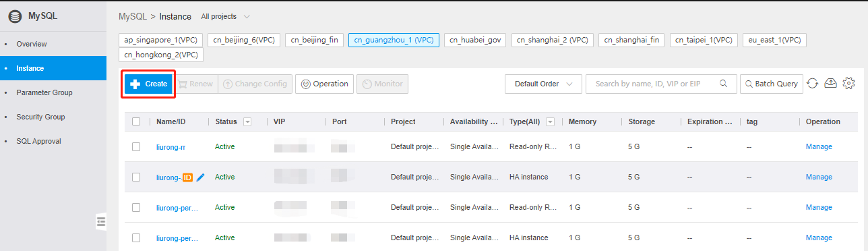
Task: Click the Project column header
Action: tap(403, 121)
